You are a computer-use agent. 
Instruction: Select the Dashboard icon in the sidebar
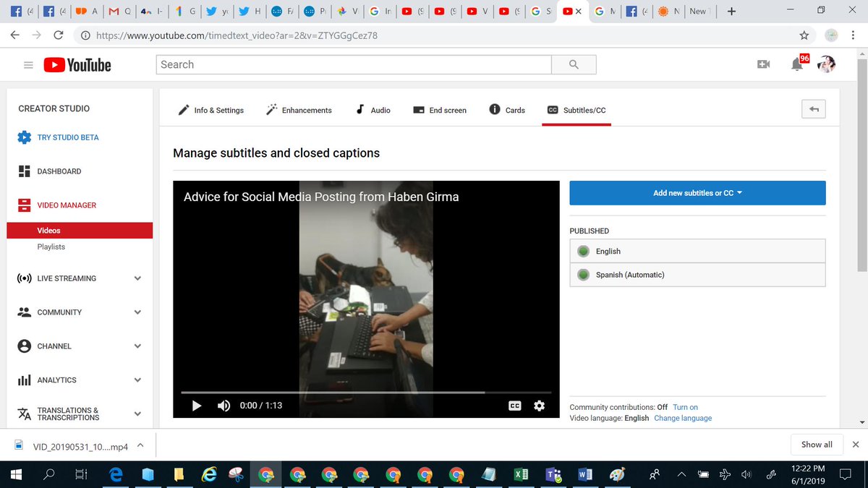(x=24, y=171)
